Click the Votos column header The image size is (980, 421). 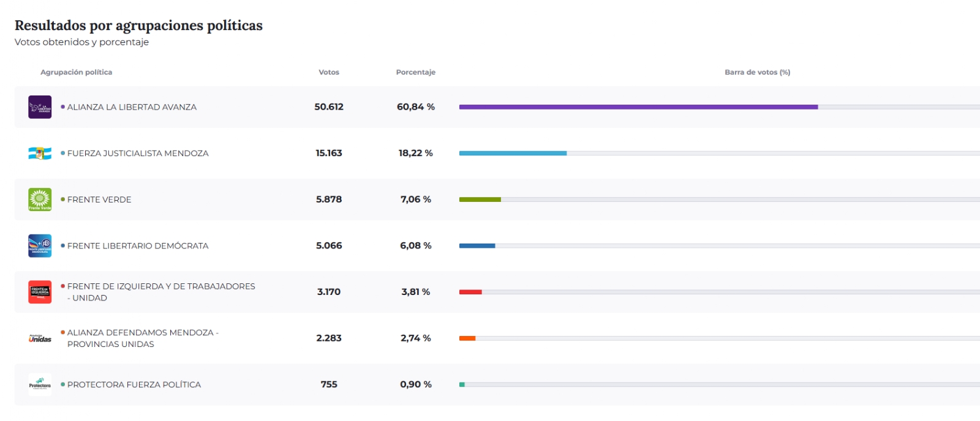click(329, 72)
